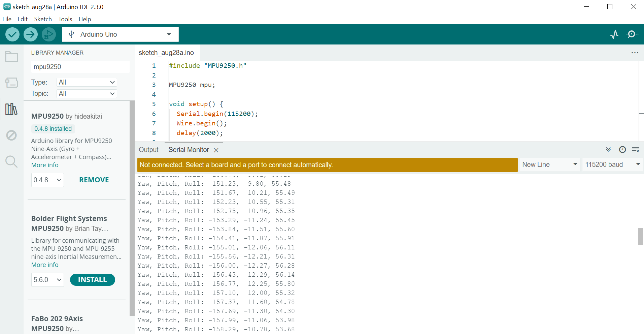
Task: Open the Help menu
Action: point(85,19)
